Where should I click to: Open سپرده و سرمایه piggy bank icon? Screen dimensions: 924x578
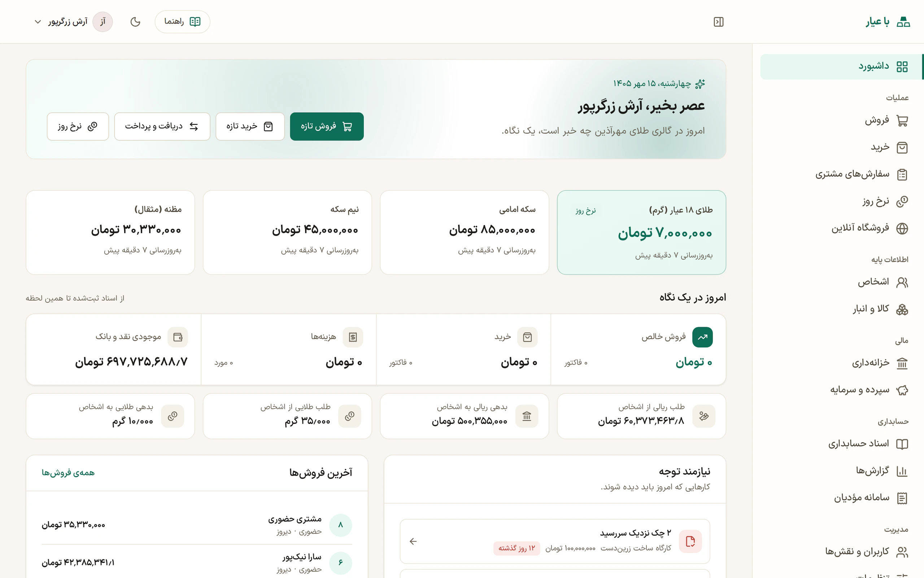coord(902,390)
